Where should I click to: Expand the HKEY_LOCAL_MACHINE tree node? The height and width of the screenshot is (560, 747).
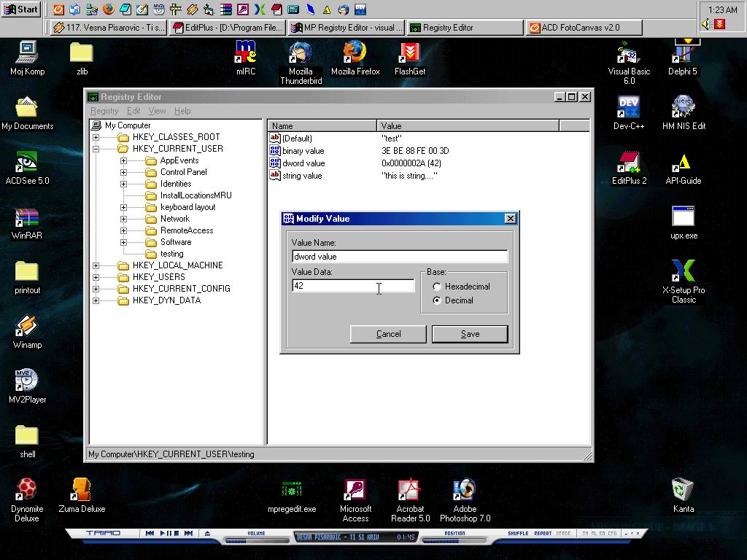click(x=96, y=265)
